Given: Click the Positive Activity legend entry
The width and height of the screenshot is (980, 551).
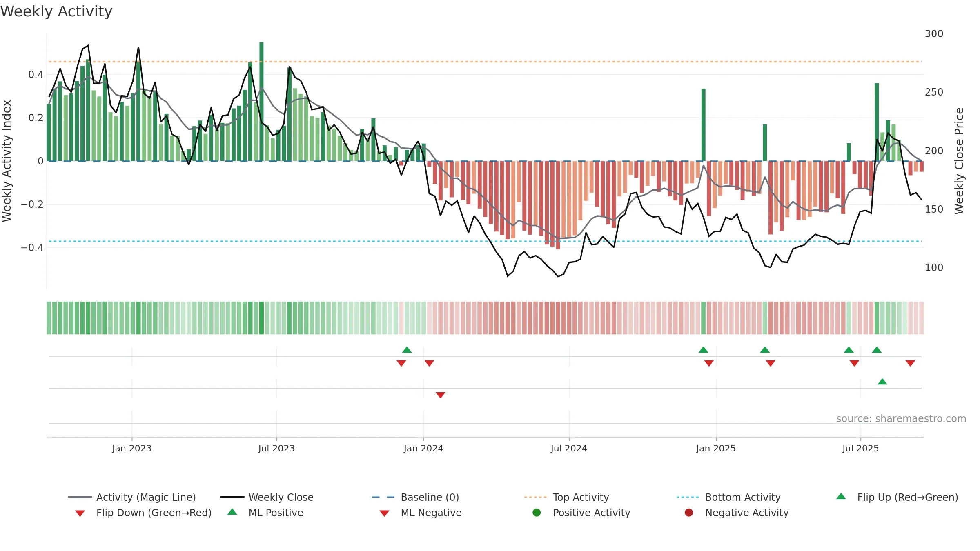Looking at the screenshot, I should pyautogui.click(x=581, y=513).
